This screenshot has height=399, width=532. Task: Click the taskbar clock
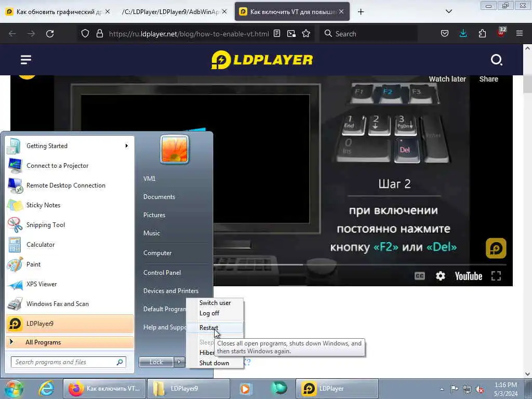[506, 389]
